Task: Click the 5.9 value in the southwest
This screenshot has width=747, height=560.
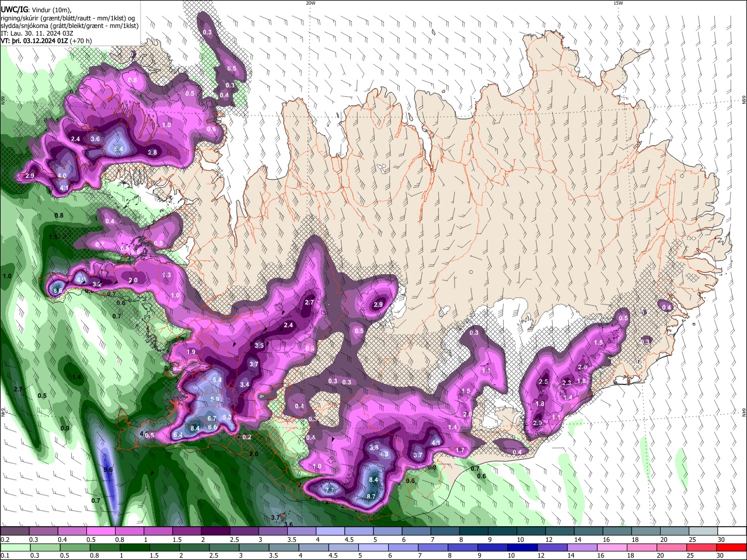Action: point(215,399)
